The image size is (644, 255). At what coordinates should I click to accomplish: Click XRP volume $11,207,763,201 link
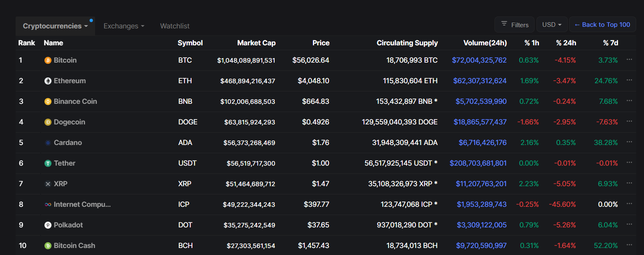click(x=481, y=184)
